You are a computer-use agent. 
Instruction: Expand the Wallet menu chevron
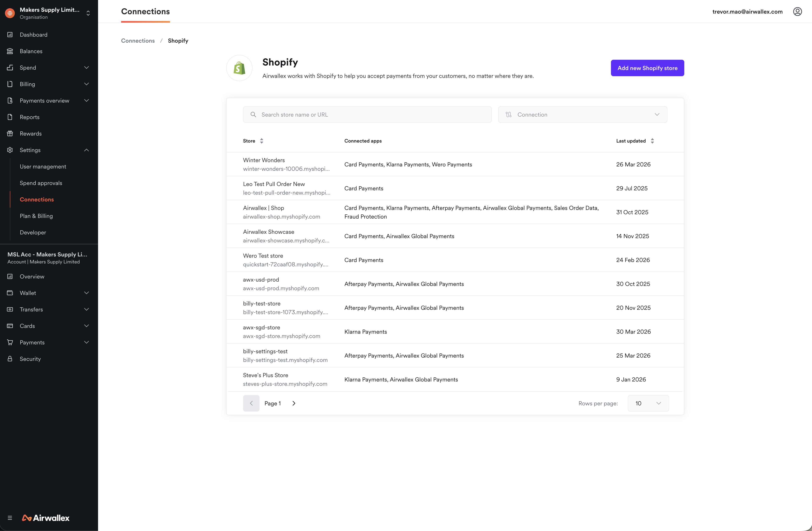(86, 293)
